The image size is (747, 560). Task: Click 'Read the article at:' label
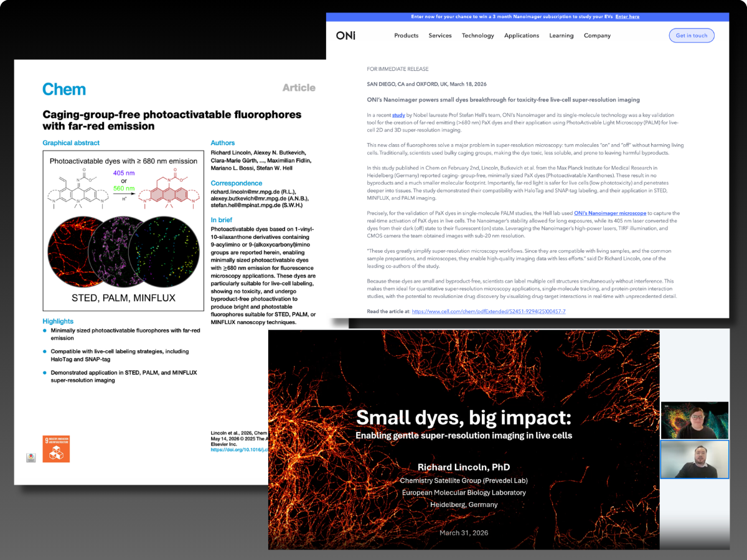click(x=388, y=311)
